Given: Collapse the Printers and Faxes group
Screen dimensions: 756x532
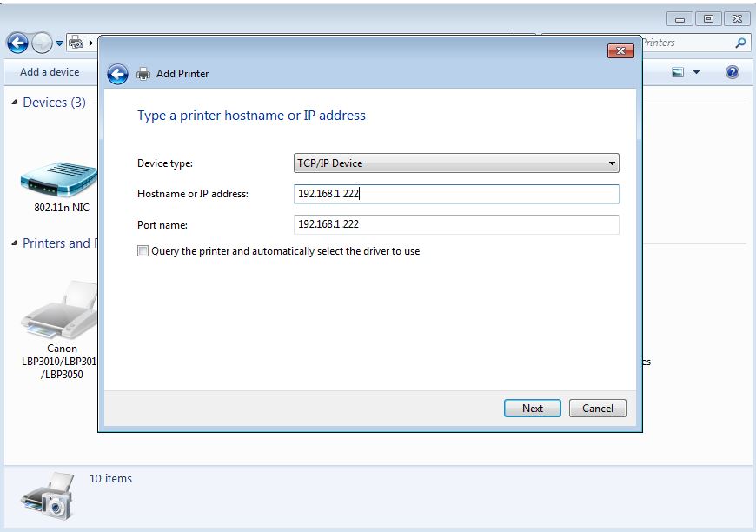Looking at the screenshot, I should click(14, 243).
